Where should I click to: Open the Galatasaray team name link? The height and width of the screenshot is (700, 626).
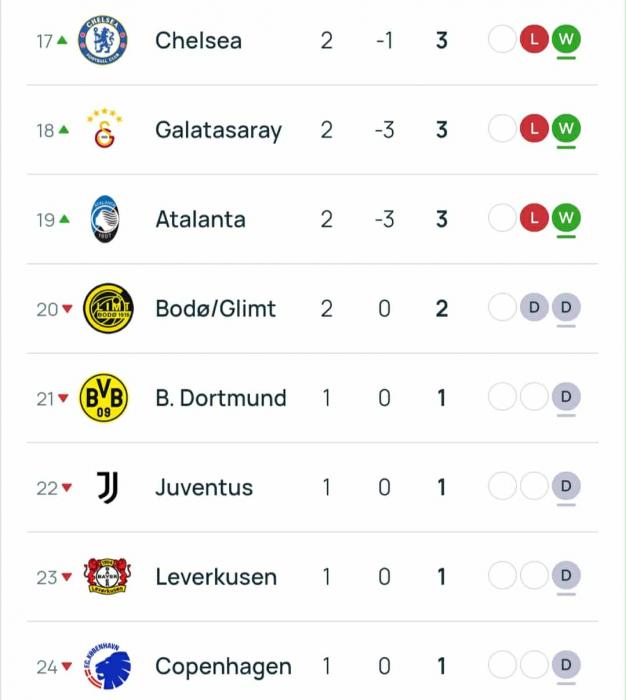pos(218,130)
